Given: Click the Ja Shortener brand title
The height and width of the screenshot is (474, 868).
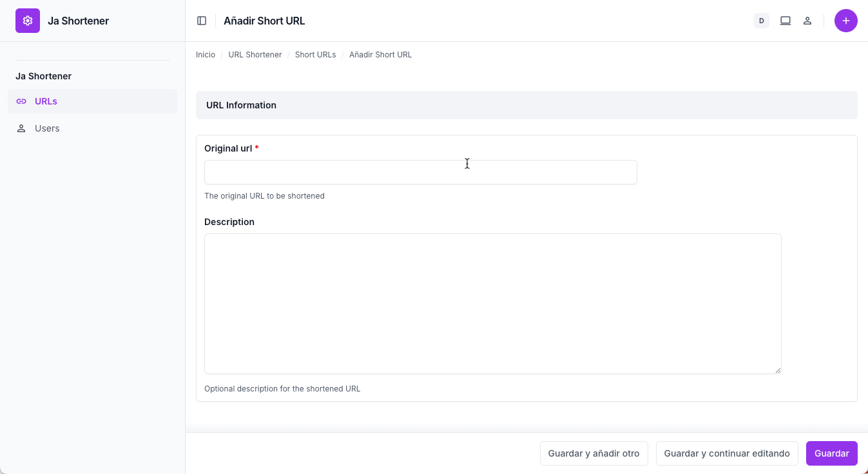Looking at the screenshot, I should [x=78, y=21].
